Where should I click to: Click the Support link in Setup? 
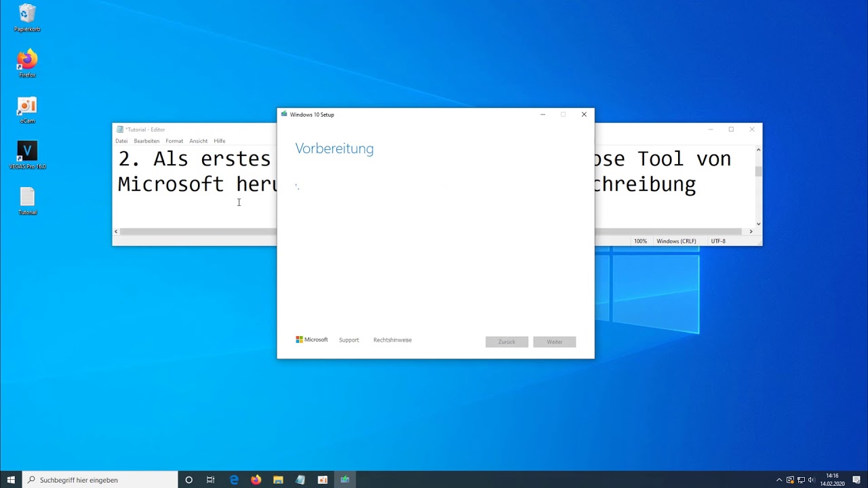[349, 340]
